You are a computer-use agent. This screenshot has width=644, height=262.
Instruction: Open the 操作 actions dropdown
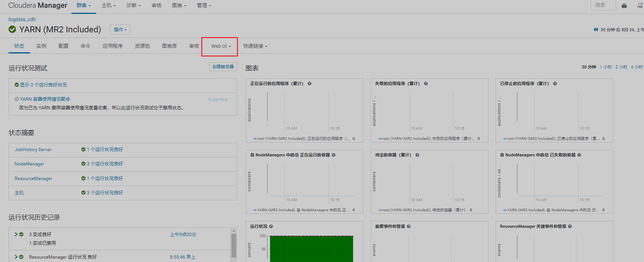pyautogui.click(x=120, y=30)
